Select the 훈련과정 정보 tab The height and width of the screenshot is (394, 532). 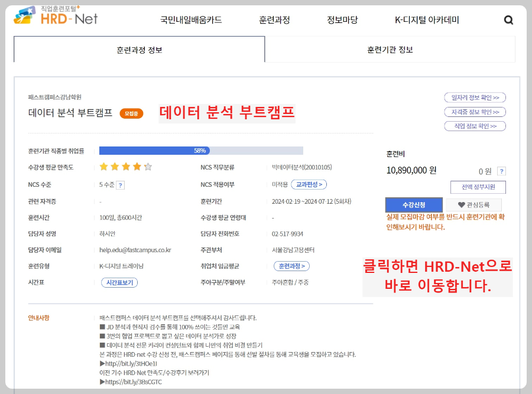(140, 50)
